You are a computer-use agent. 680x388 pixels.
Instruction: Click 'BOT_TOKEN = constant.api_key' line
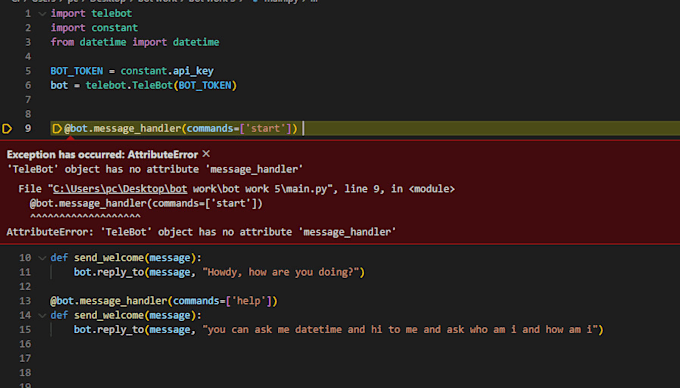coord(132,71)
